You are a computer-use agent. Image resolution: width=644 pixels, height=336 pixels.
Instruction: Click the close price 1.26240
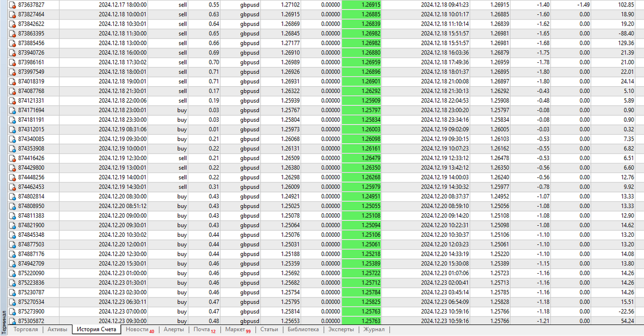click(x=500, y=177)
